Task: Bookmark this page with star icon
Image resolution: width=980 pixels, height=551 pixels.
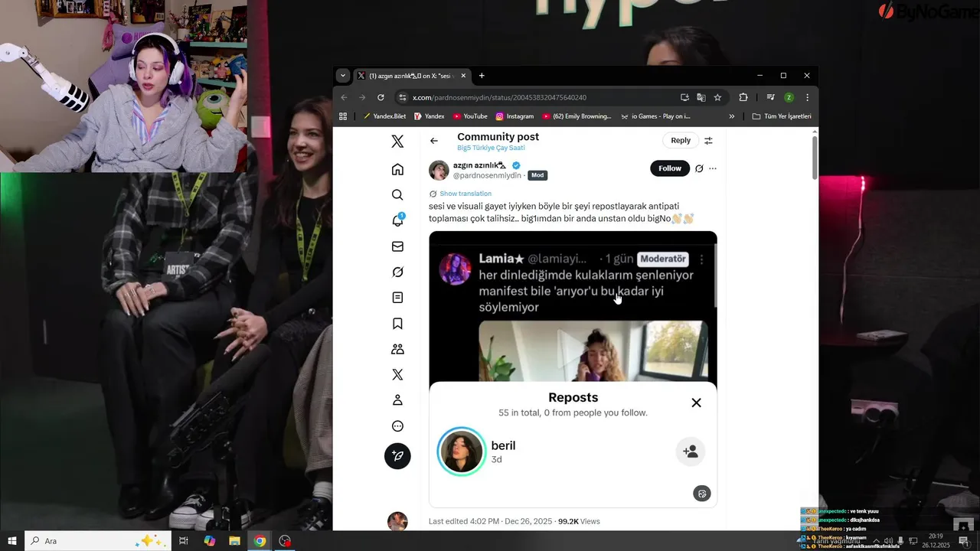Action: 717,97
